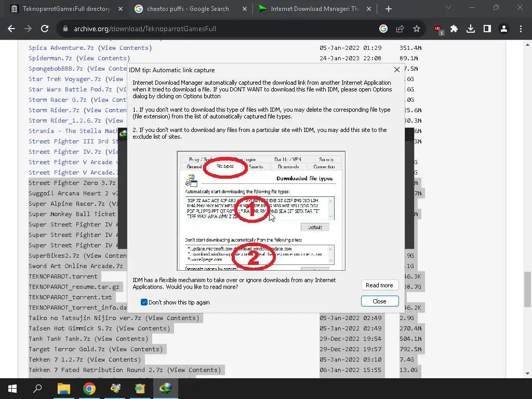Open View Contents for Spica Adventure.7z
532x399 pixels.
pos(125,48)
